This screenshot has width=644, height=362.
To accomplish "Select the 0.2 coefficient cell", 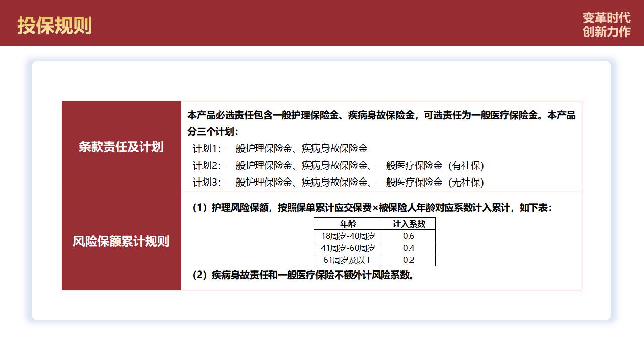I will tap(409, 260).
